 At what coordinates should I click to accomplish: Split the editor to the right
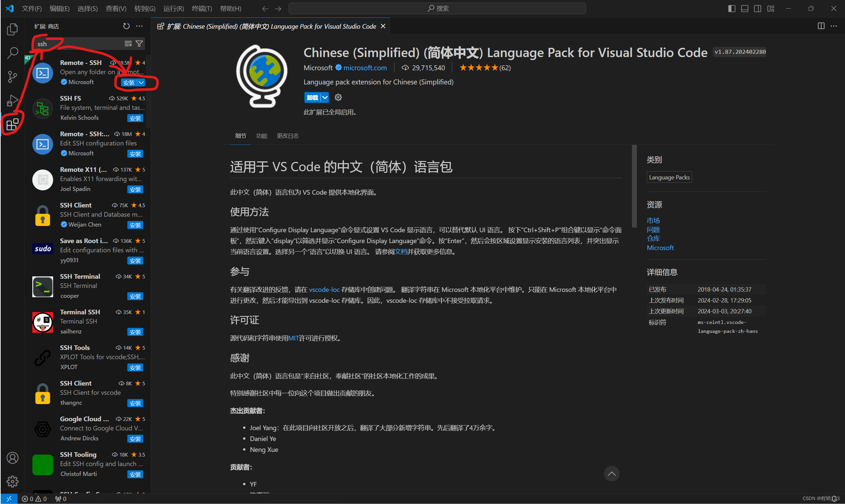click(x=821, y=26)
